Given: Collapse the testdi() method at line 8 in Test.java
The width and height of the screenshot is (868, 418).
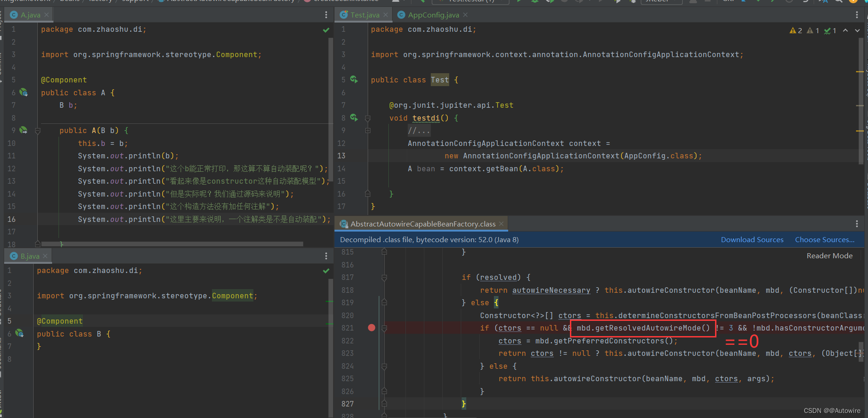Looking at the screenshot, I should 368,118.
